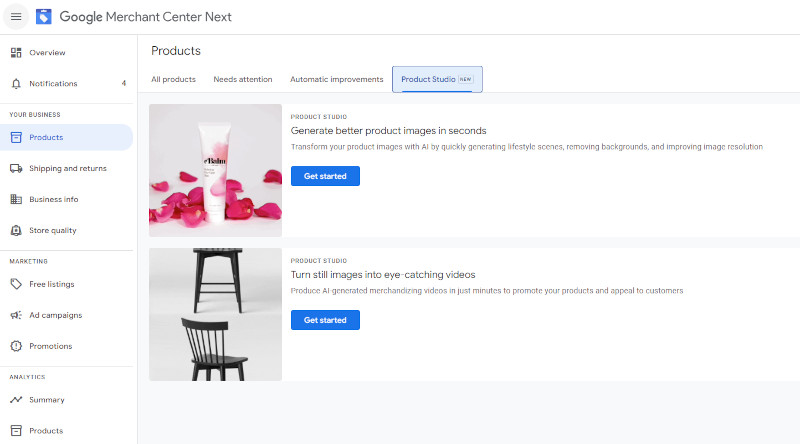Open the Needs attention tab
Image resolution: width=800 pixels, height=444 pixels.
[242, 79]
